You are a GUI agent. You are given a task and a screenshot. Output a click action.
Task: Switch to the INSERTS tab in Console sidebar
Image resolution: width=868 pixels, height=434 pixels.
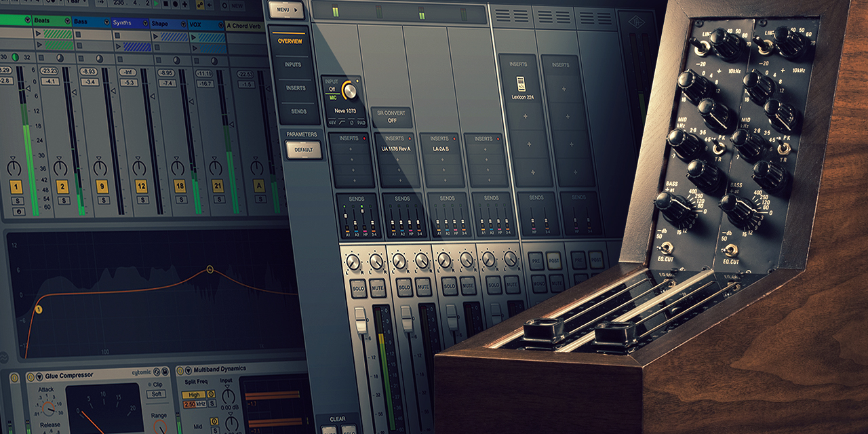(296, 88)
